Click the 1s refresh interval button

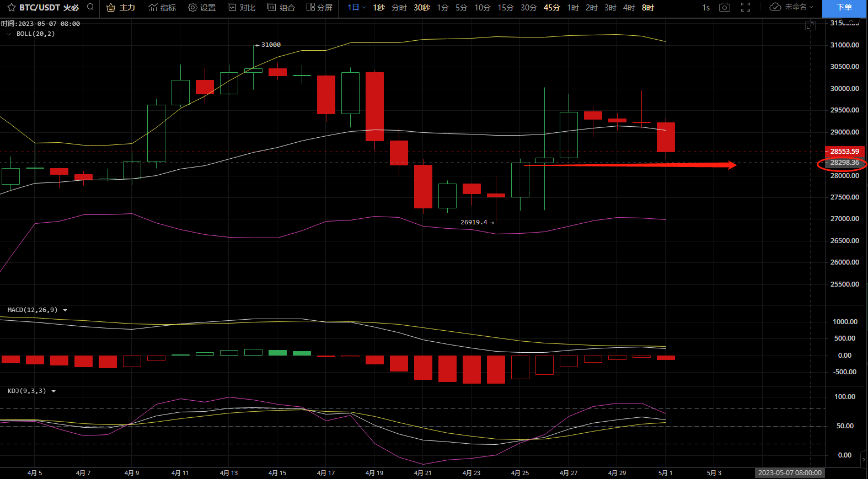706,8
